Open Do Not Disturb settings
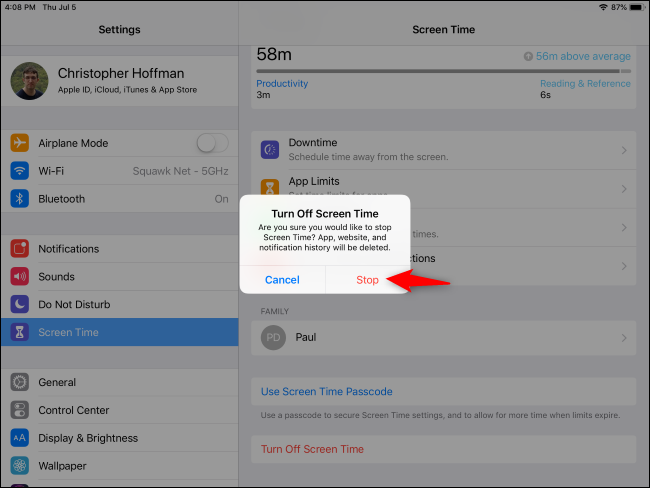650x488 pixels. click(119, 304)
